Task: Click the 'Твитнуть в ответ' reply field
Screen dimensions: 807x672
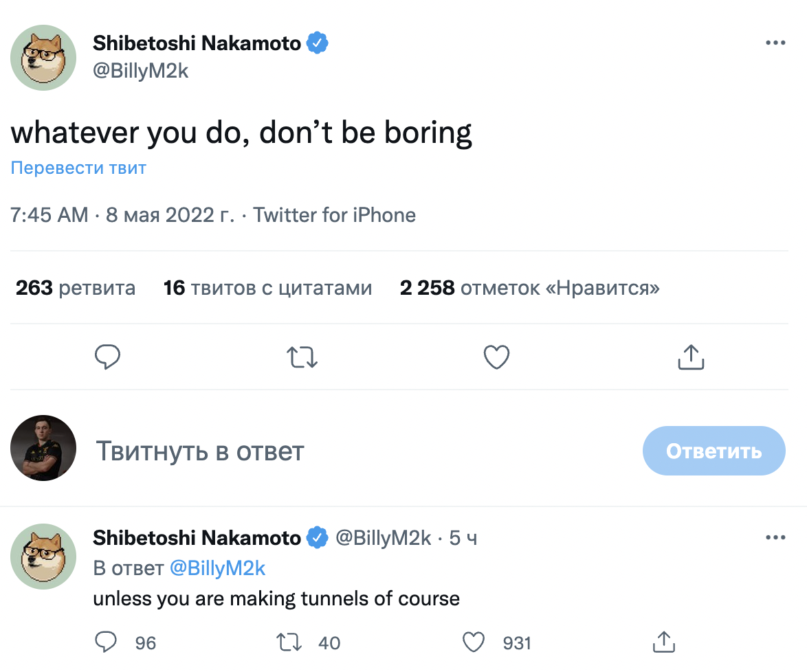Action: coord(200,451)
